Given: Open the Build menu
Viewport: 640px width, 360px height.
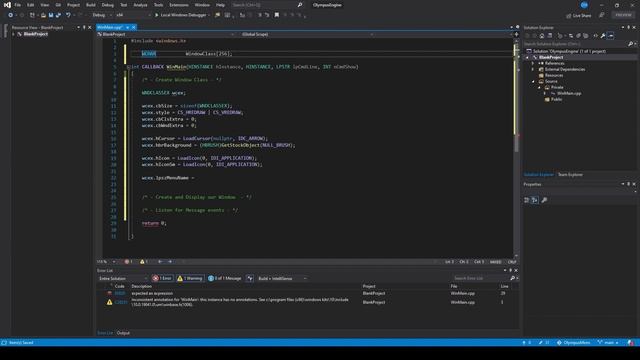Looking at the screenshot, I should pos(91,5).
